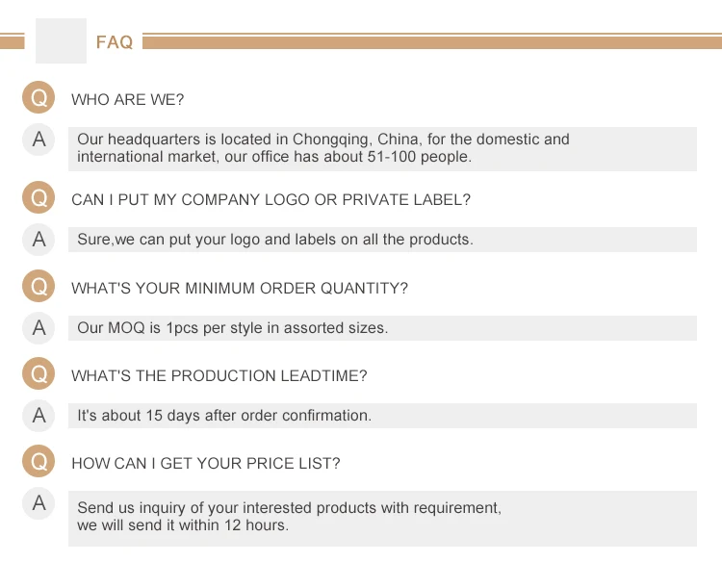The image size is (722, 588).
Task: Click the A icon beside the send inquiry answer
Action: tap(39, 503)
